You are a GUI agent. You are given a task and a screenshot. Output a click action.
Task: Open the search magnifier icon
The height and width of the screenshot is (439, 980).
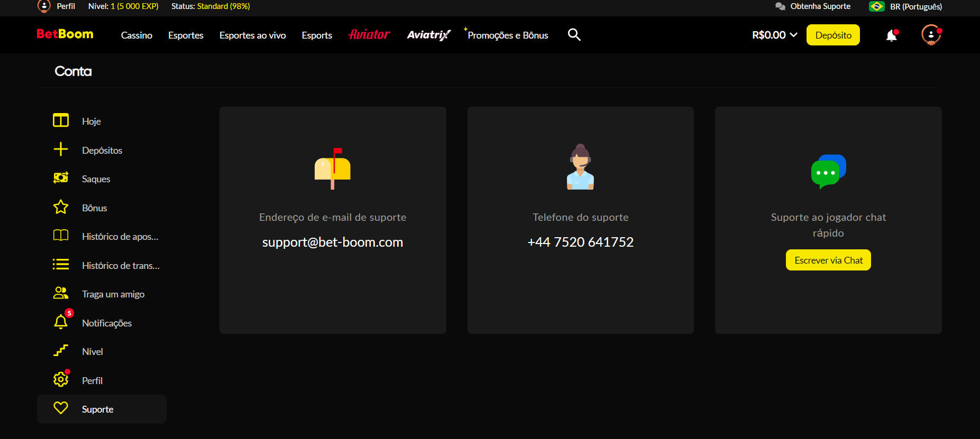click(574, 35)
